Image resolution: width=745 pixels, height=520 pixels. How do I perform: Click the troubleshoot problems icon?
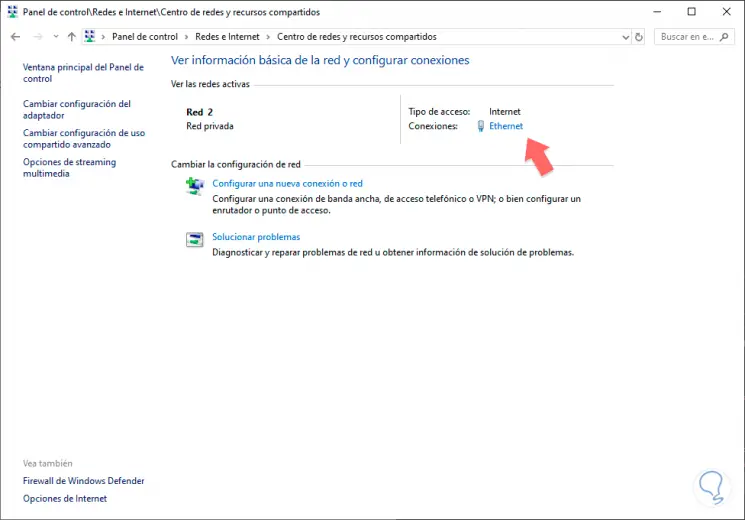point(195,240)
